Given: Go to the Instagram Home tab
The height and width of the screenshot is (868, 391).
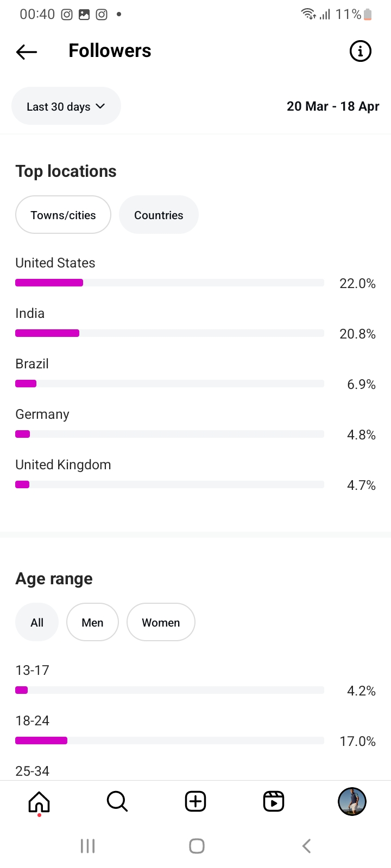Looking at the screenshot, I should (x=39, y=801).
